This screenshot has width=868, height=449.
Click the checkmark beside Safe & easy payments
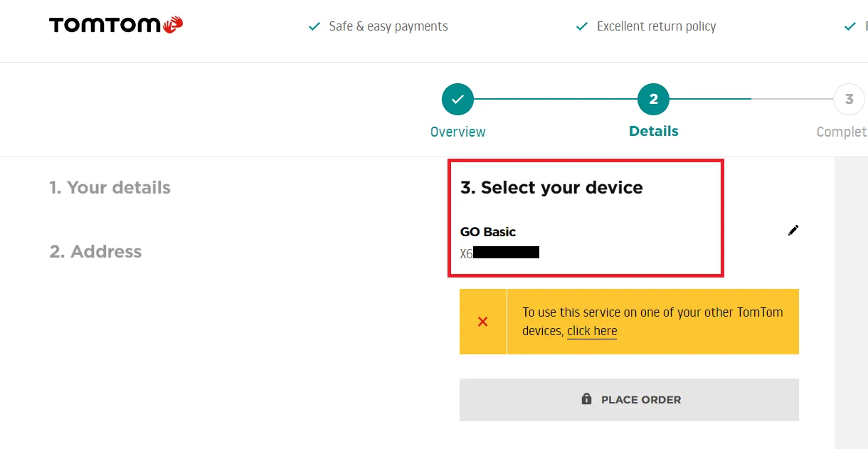(x=314, y=26)
